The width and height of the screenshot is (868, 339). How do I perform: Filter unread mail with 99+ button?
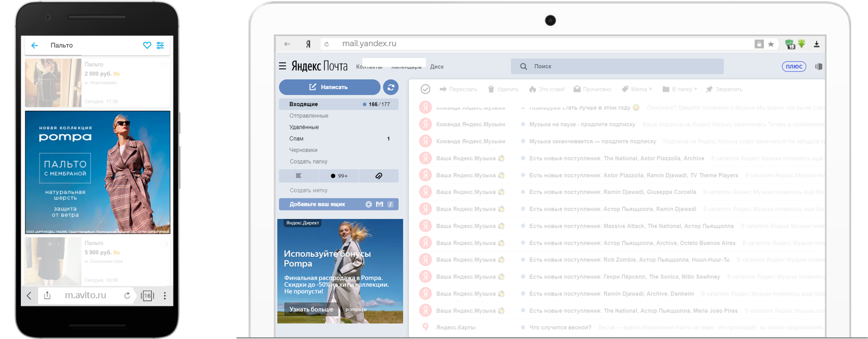pyautogui.click(x=339, y=176)
